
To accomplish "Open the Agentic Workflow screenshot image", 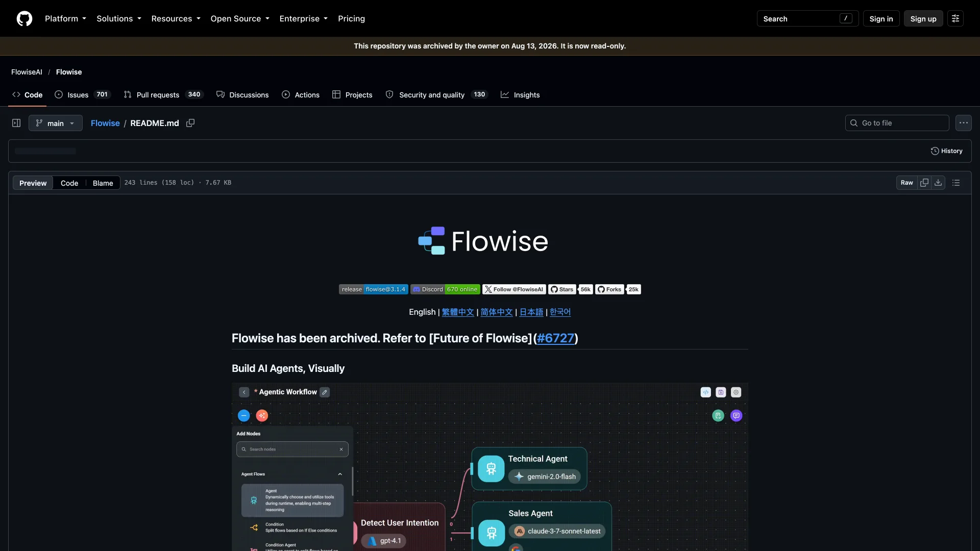I will (x=490, y=467).
